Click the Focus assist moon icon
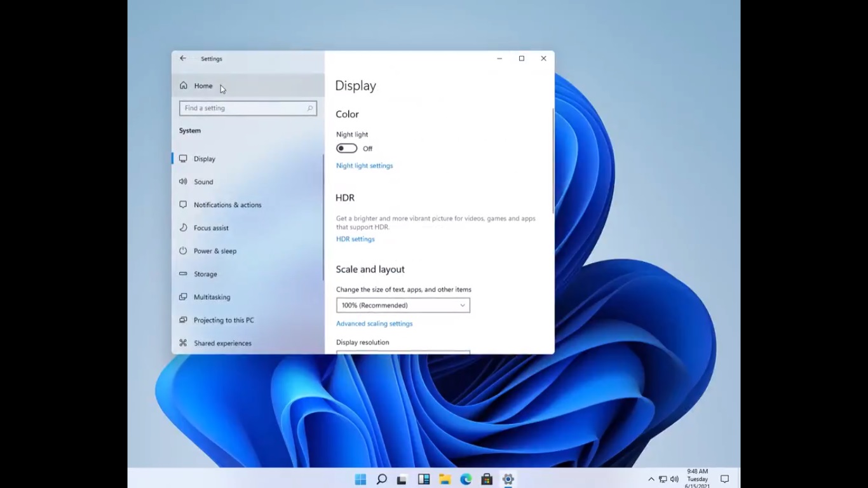The height and width of the screenshot is (488, 868). (183, 227)
